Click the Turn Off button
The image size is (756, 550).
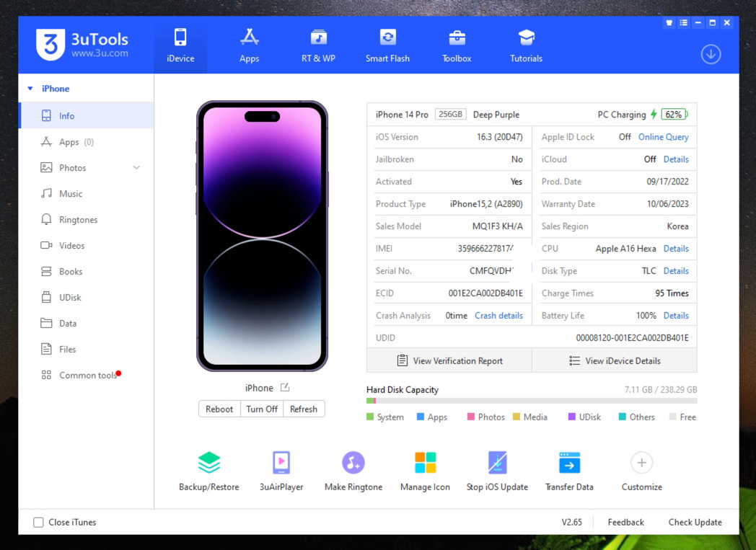[x=262, y=409]
